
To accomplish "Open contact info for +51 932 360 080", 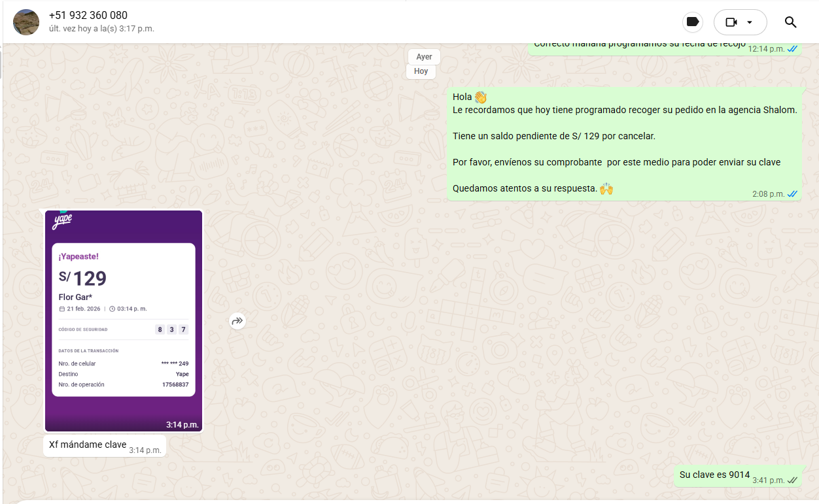I will pos(88,15).
